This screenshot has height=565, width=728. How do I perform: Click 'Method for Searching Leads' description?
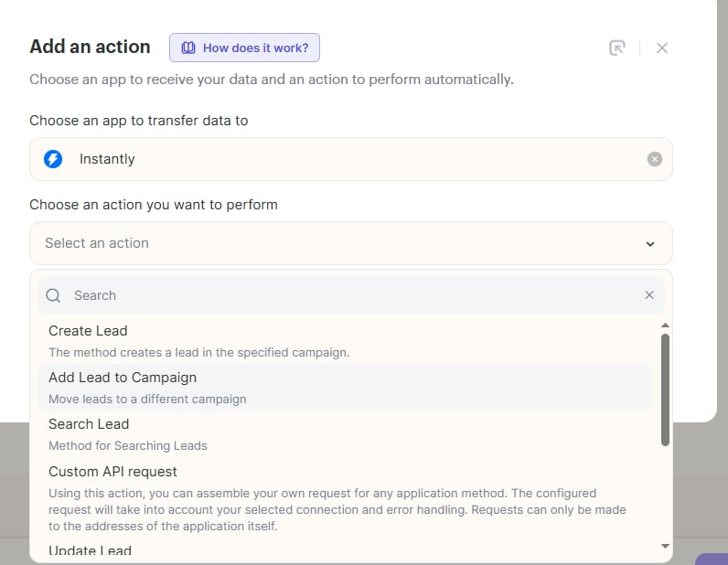coord(128,445)
